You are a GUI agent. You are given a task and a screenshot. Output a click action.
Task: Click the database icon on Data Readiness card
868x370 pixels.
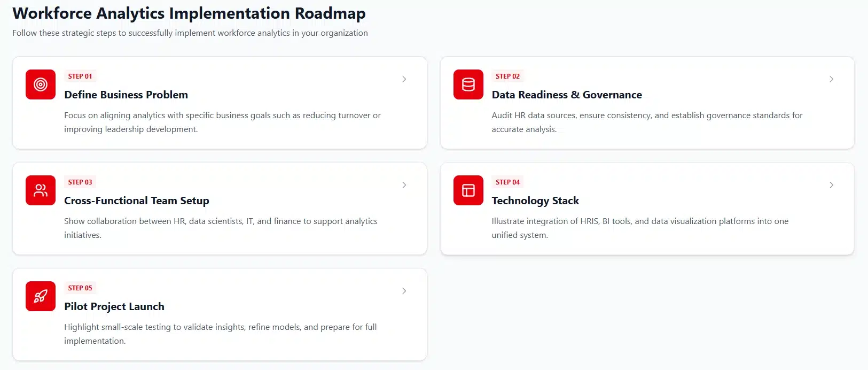(467, 84)
